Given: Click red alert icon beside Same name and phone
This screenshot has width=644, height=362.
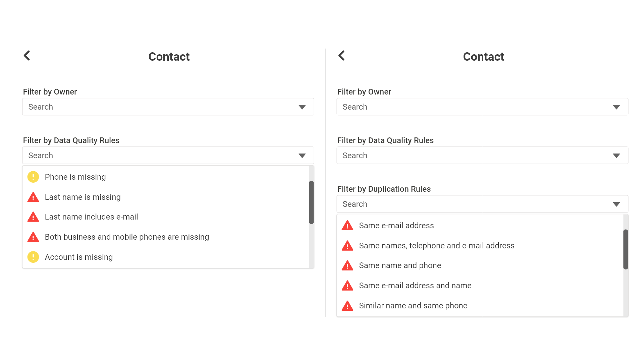Looking at the screenshot, I should (347, 266).
